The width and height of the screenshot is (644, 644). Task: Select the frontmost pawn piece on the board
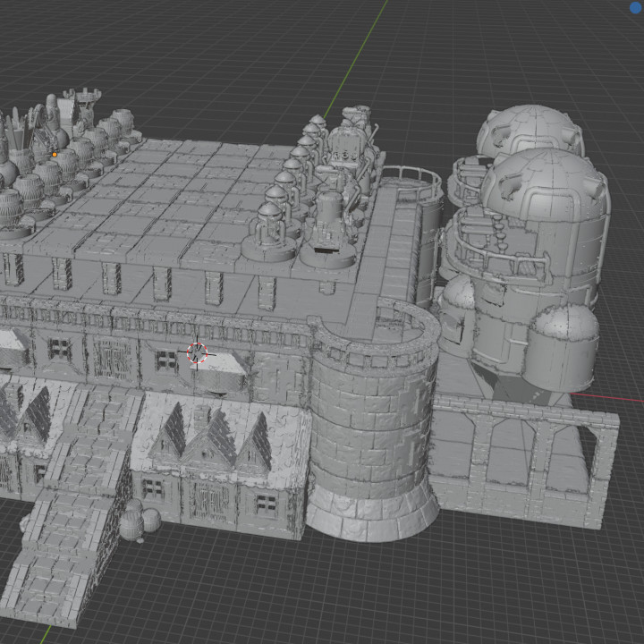click(x=270, y=233)
